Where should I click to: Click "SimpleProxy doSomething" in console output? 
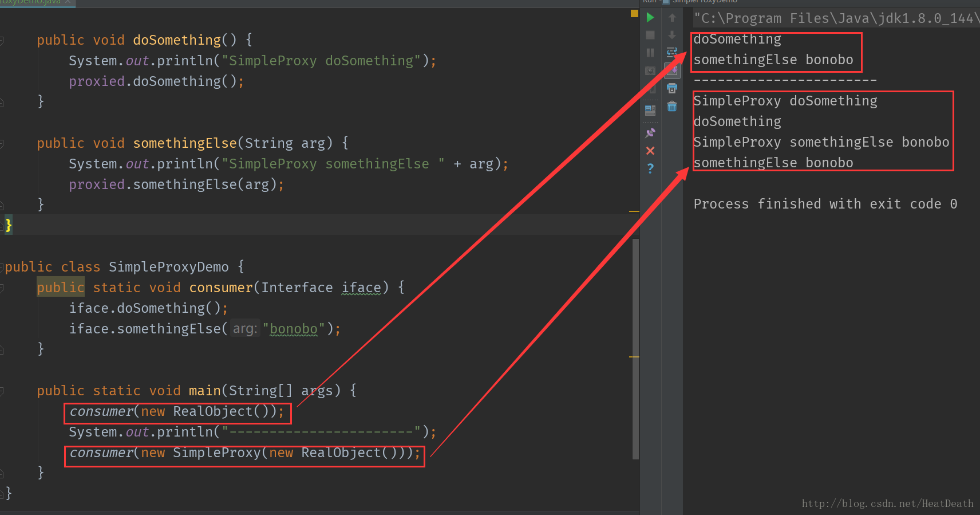point(785,101)
